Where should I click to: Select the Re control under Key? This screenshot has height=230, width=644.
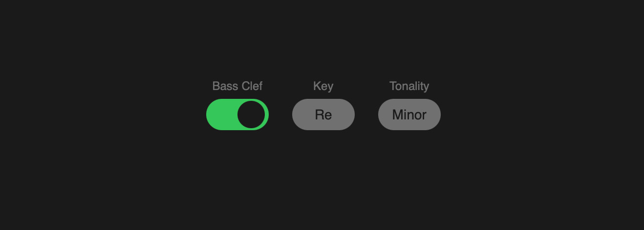[323, 115]
